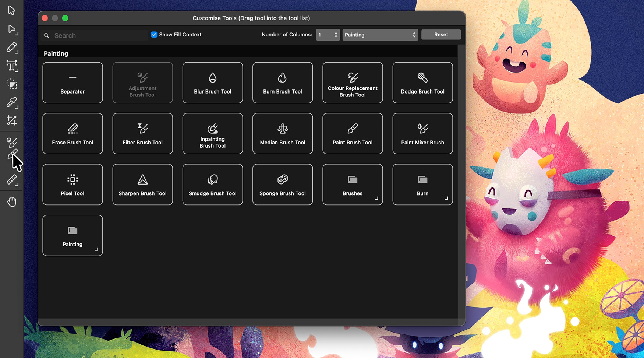The height and width of the screenshot is (358, 644).
Task: Pick the Sponge Brush Tool
Action: (282, 184)
